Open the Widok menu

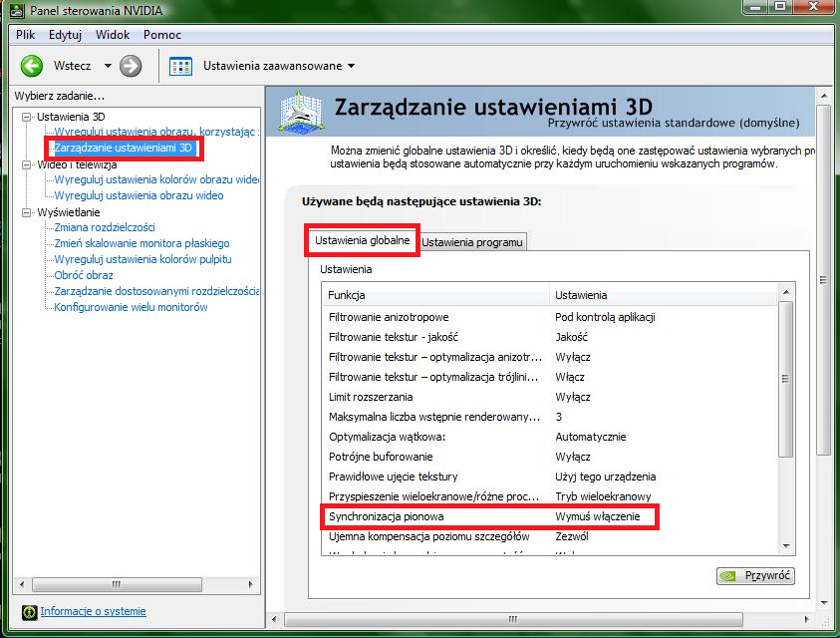coord(113,35)
